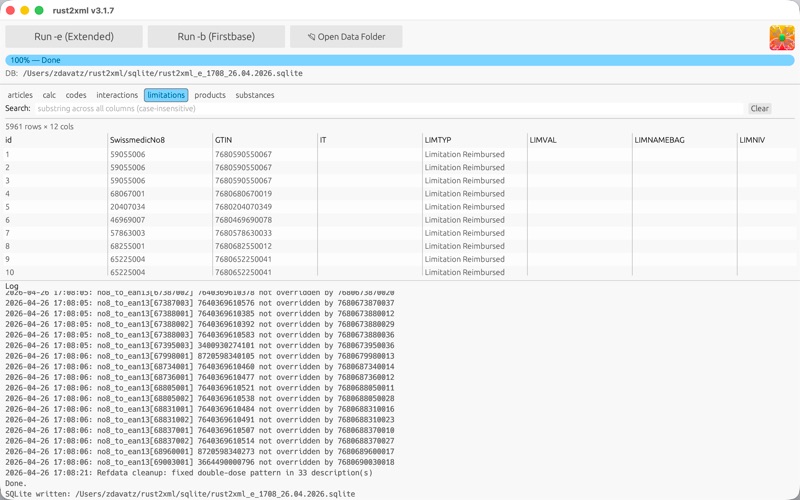Clear the search field
The image size is (800, 500).
click(759, 108)
